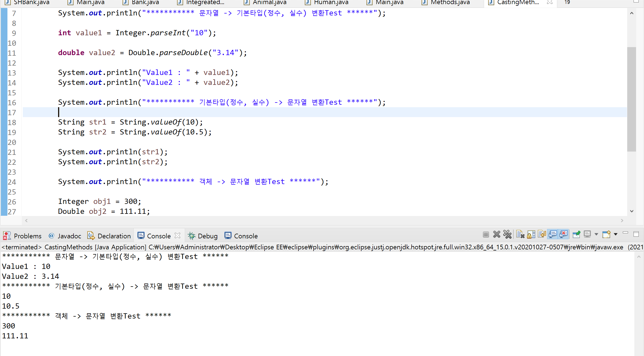This screenshot has width=644, height=356.
Task: Click 'Value1 : 10' in the console output
Action: click(26, 266)
